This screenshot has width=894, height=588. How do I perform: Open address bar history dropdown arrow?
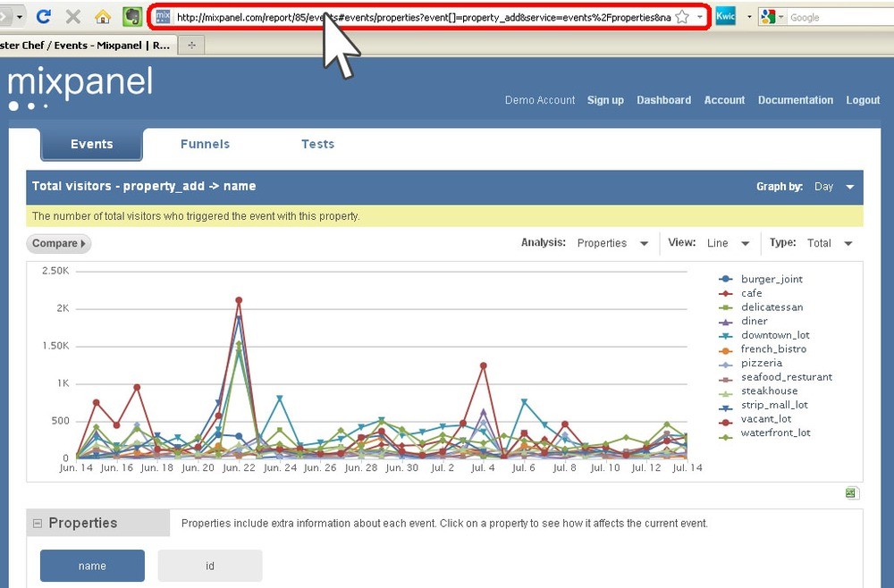[x=700, y=17]
